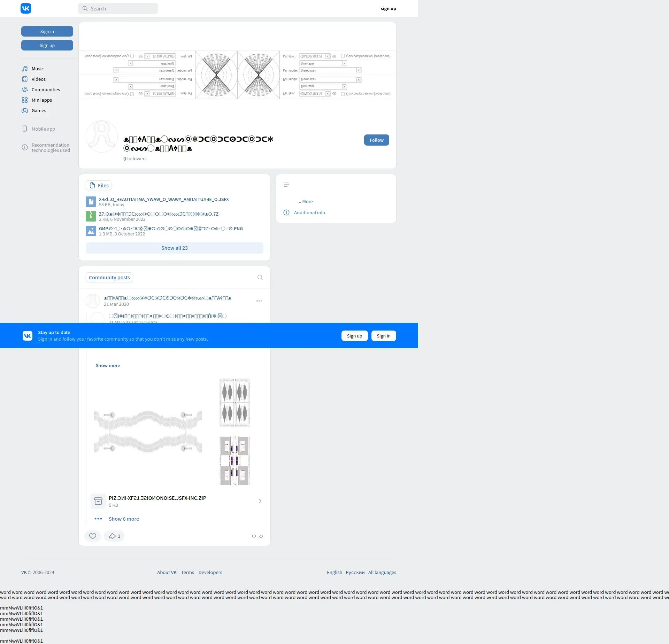Open the Communities sidebar icon
The image size is (669, 644).
tap(25, 90)
